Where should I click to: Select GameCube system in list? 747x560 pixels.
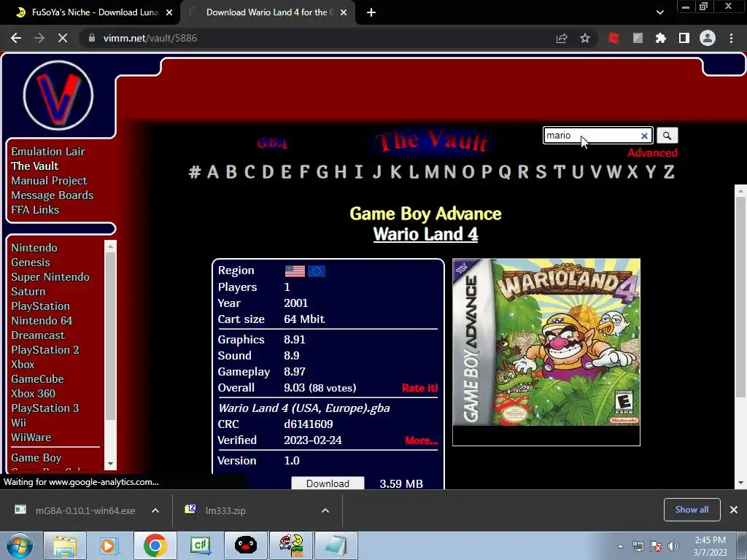(37, 378)
